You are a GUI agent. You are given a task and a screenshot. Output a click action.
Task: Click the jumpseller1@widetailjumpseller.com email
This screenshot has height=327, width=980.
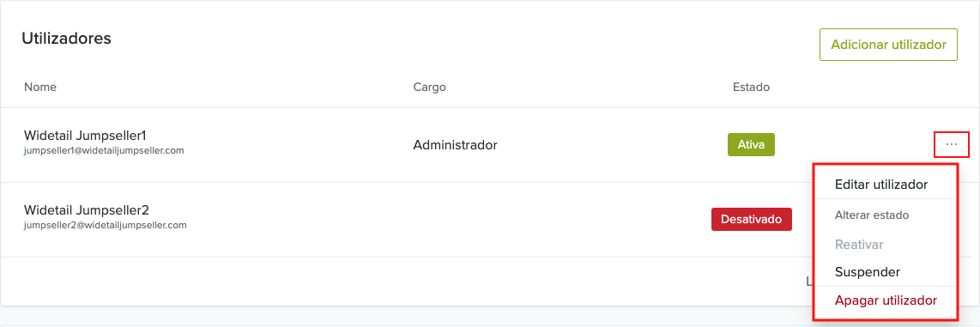pos(104,151)
